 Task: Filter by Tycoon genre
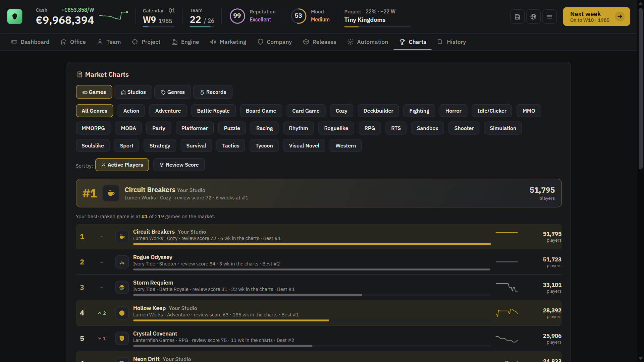[264, 145]
